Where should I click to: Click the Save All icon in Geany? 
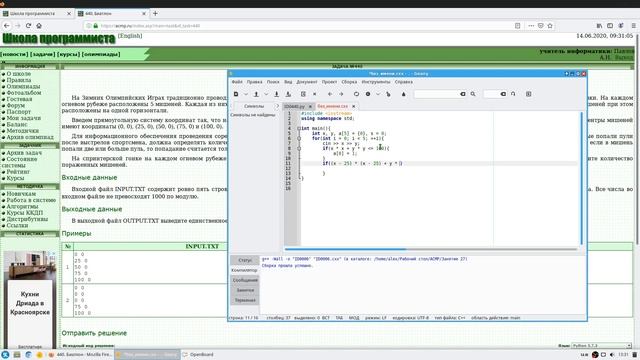[288, 94]
